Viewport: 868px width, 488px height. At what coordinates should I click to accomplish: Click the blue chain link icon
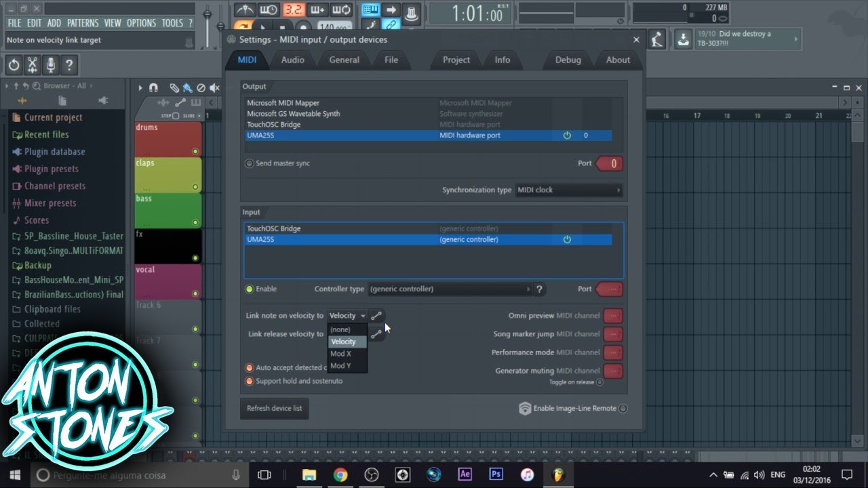(391, 26)
